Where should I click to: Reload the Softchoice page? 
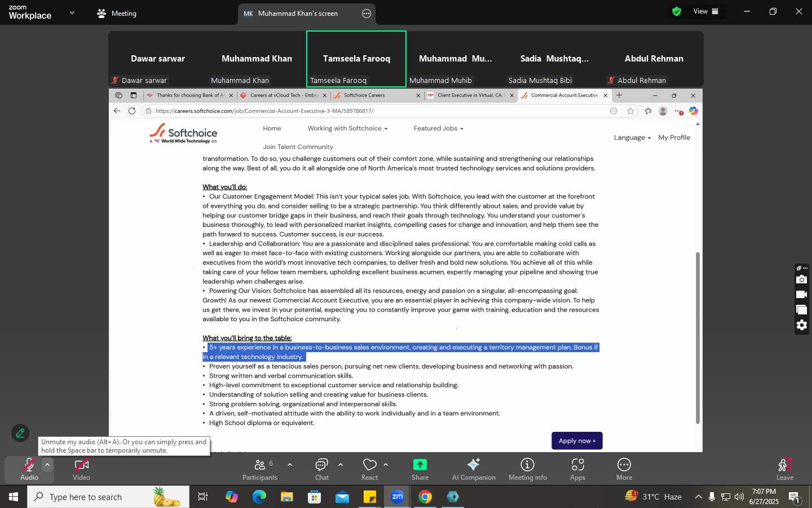[x=132, y=111]
